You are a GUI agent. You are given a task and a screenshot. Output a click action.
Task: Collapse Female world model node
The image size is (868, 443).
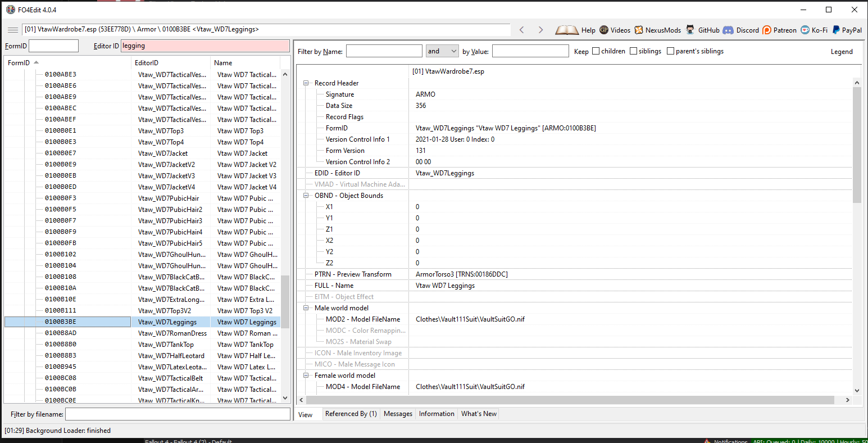click(307, 376)
